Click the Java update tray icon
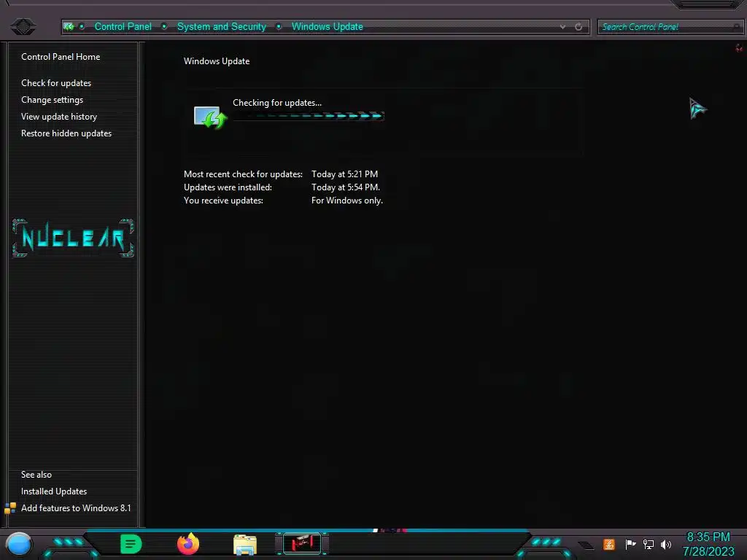747x560 pixels. pyautogui.click(x=609, y=544)
